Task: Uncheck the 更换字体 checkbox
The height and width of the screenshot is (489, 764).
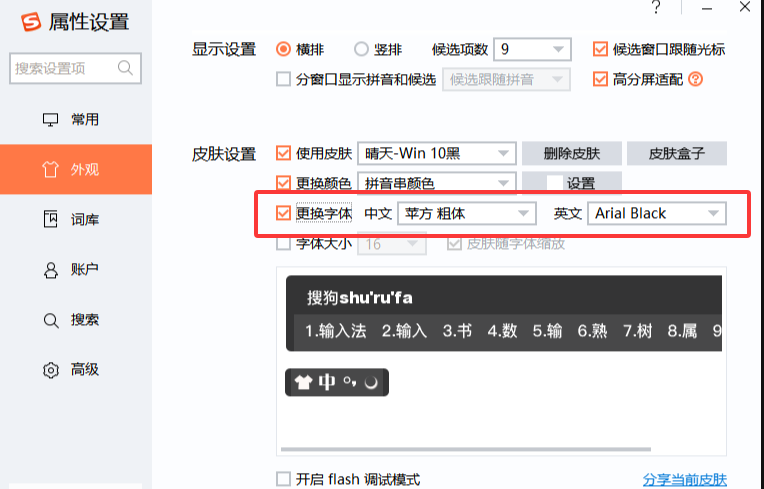Action: (x=283, y=213)
